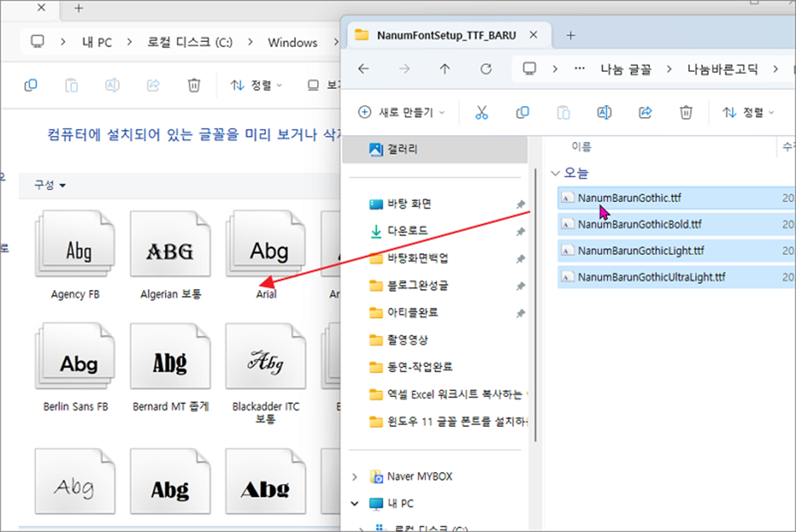Select NanumFontSetup_TTF_BARU tab
796x532 pixels.
point(448,35)
